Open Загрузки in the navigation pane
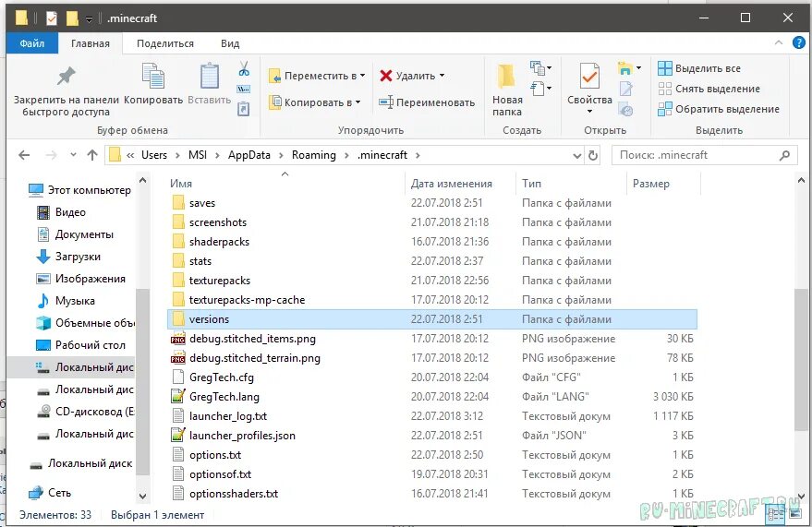Screen dimensions: 812x527 point(67,257)
